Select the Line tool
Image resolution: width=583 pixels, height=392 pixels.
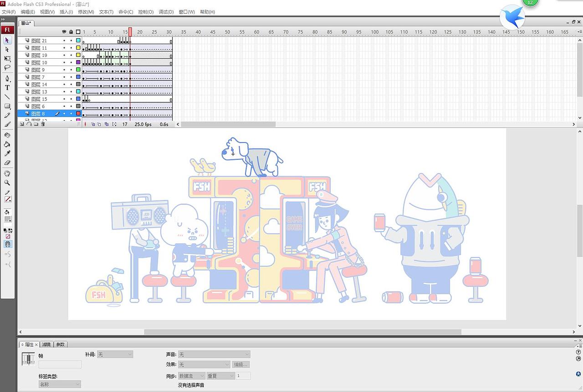click(7, 97)
